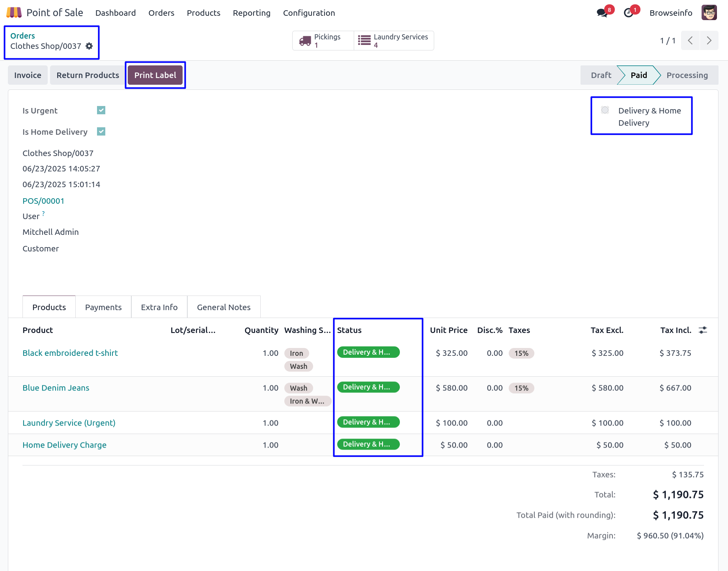Open the Configuration menu
Image resolution: width=728 pixels, height=571 pixels.
(309, 13)
